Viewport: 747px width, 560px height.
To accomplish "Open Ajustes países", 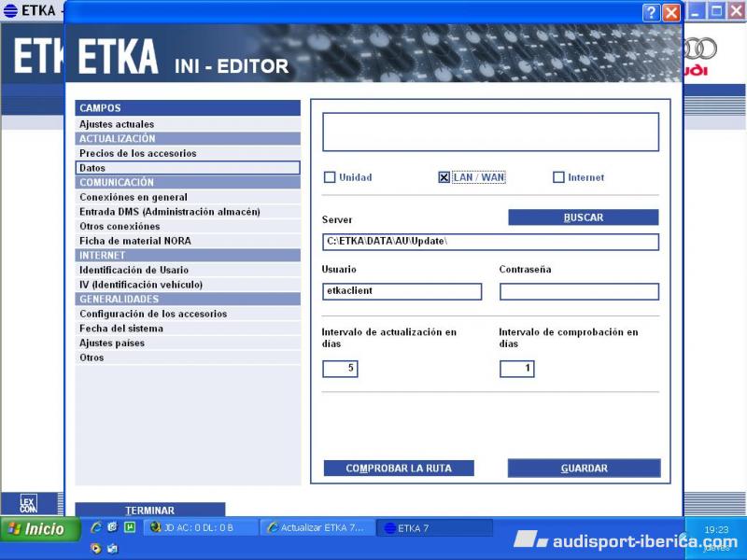I will click(188, 343).
